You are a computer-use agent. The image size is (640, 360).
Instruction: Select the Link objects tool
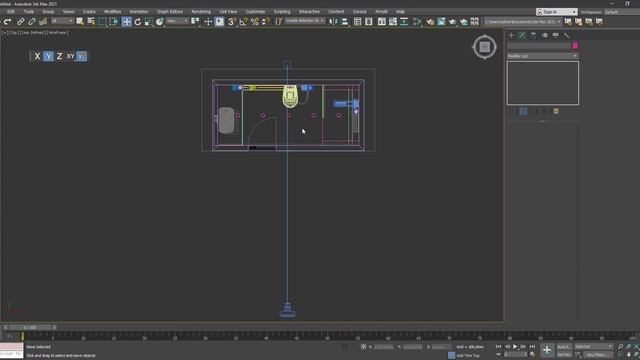pyautogui.click(x=20, y=22)
